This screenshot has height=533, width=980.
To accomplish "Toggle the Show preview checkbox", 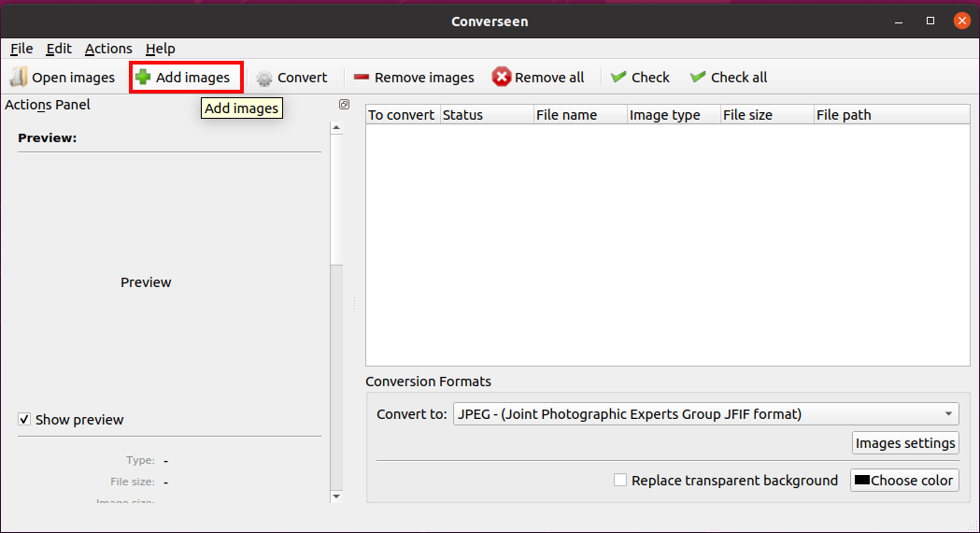I will pos(24,419).
